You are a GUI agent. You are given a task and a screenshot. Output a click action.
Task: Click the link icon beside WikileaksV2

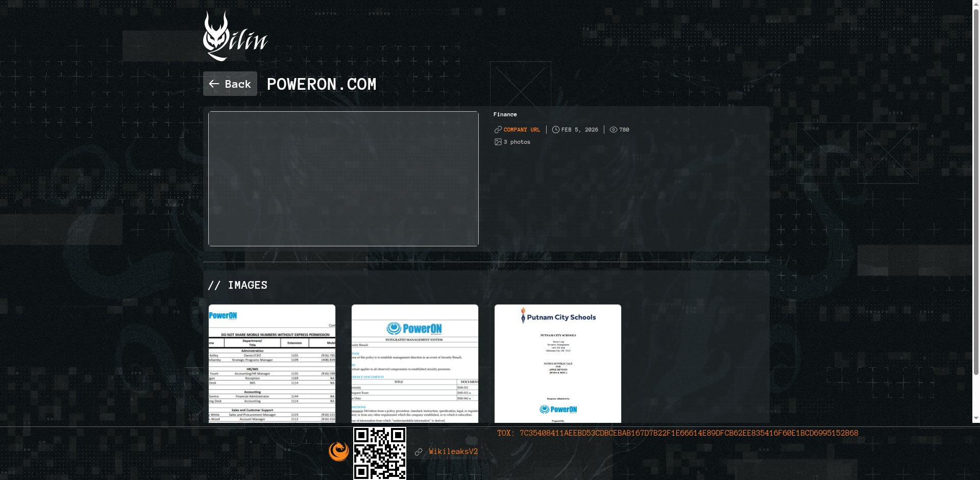click(x=419, y=452)
